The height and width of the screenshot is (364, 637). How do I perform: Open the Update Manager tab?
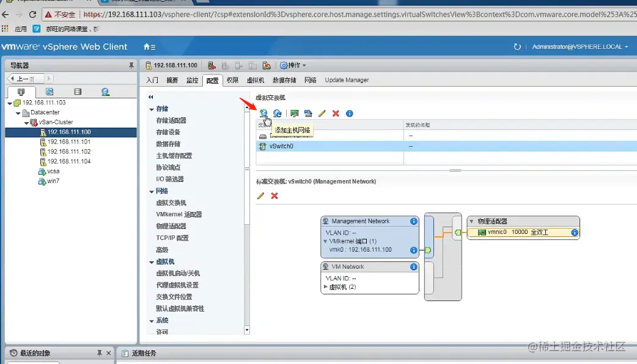point(347,80)
